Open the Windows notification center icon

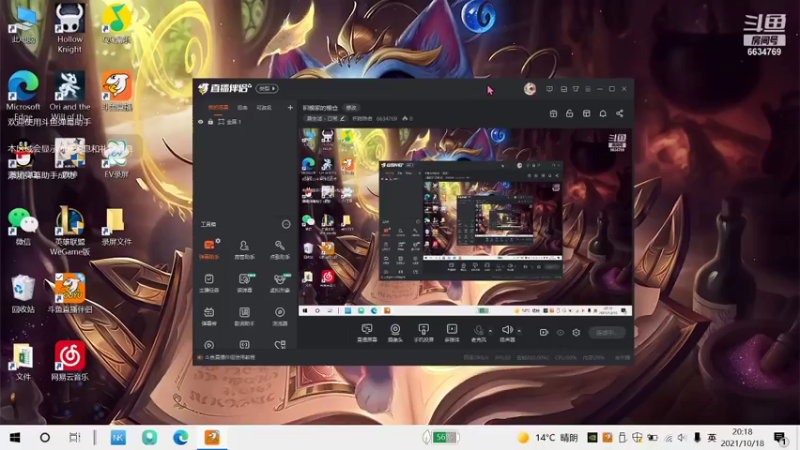pyautogui.click(x=780, y=438)
